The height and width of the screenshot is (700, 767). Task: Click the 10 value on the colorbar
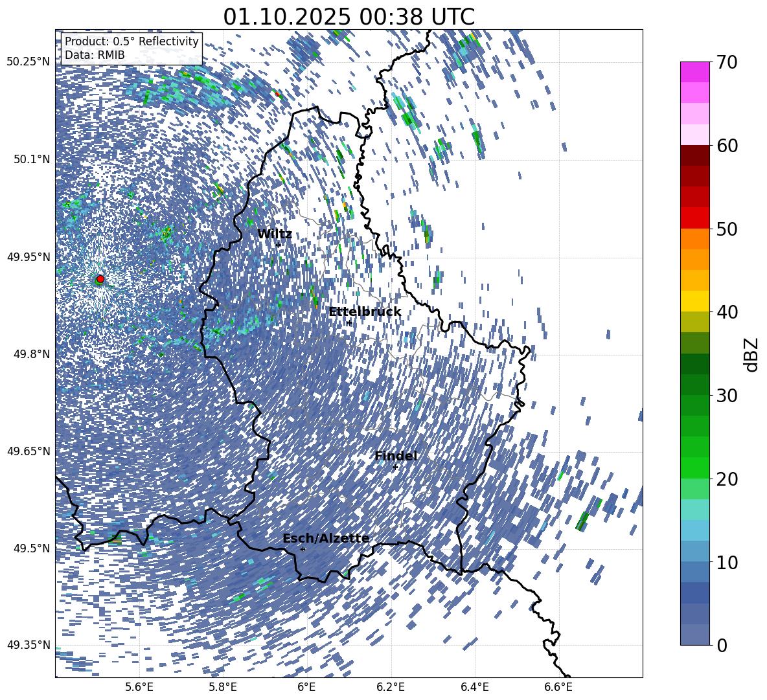coord(727,563)
